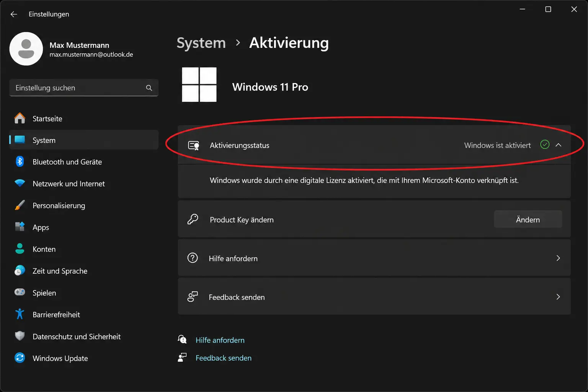
Task: Click the Spielen gamepad icon
Action: coord(20,292)
